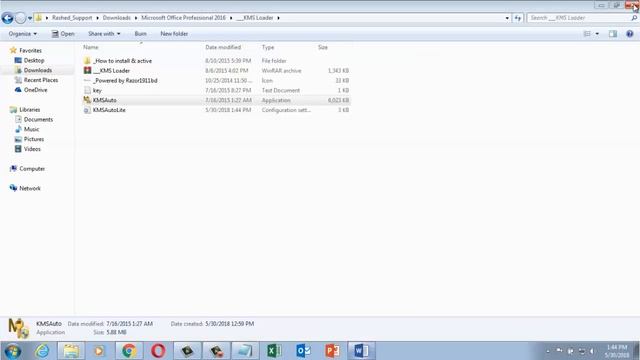Screen dimensions: 640x360
Task: Open Videos library in navigation pane
Action: click(x=32, y=149)
